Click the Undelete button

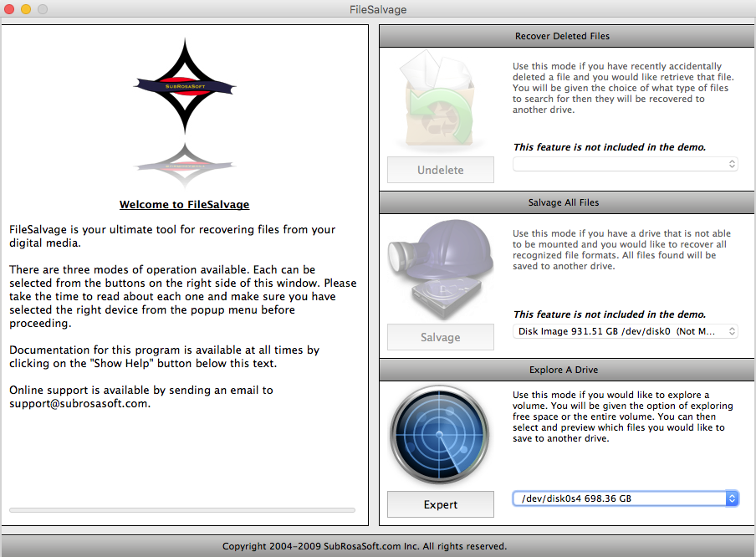coord(440,170)
